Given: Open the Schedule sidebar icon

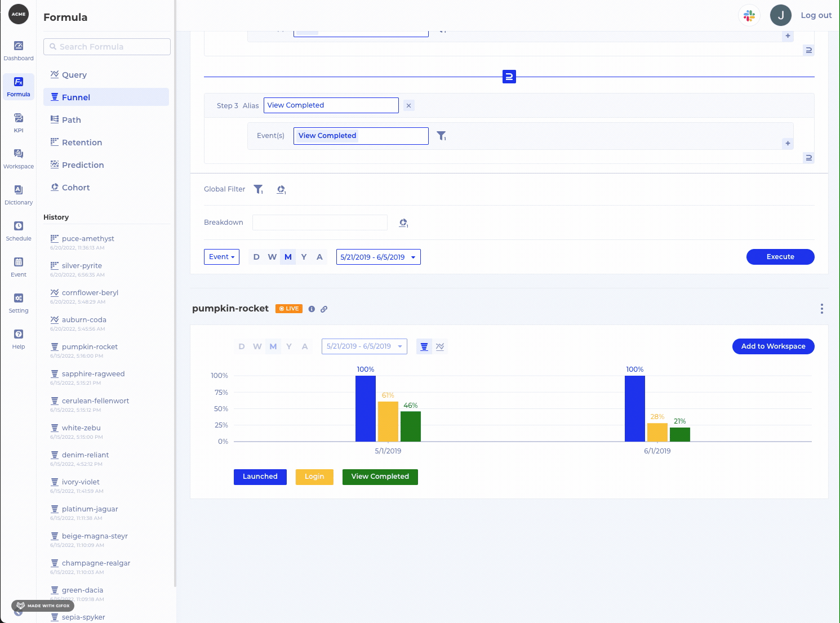Looking at the screenshot, I should (x=19, y=231).
